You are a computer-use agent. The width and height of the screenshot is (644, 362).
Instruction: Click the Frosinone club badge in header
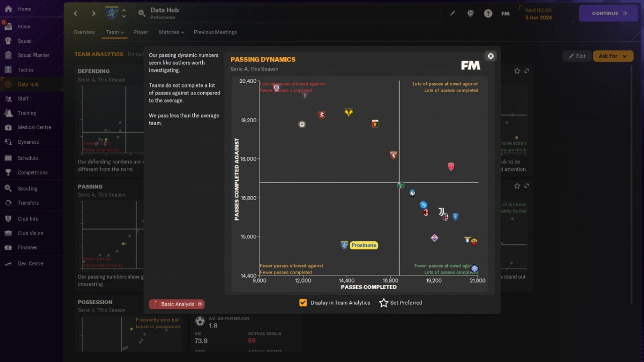click(x=112, y=13)
